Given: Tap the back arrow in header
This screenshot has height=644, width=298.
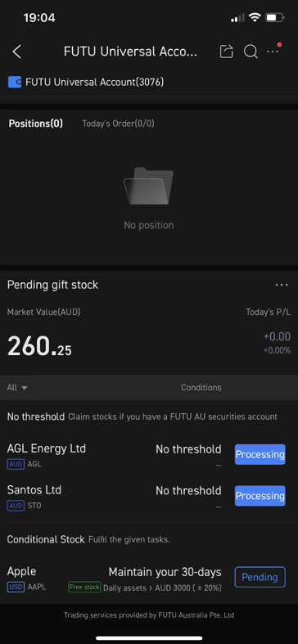Looking at the screenshot, I should [x=16, y=52].
